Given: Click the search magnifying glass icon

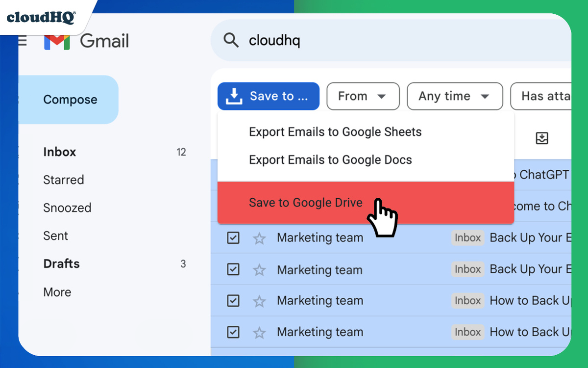Looking at the screenshot, I should [x=230, y=40].
